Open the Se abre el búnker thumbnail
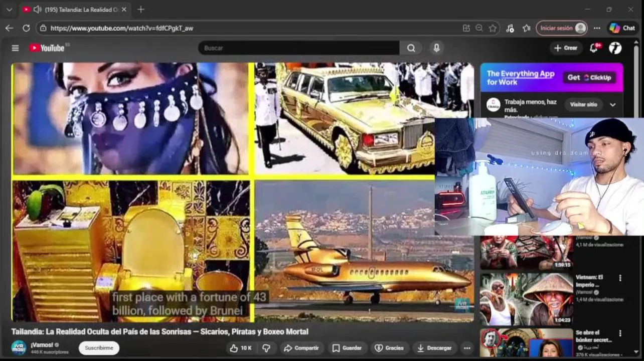Viewport: 644px width, 361px height. pyautogui.click(x=526, y=343)
